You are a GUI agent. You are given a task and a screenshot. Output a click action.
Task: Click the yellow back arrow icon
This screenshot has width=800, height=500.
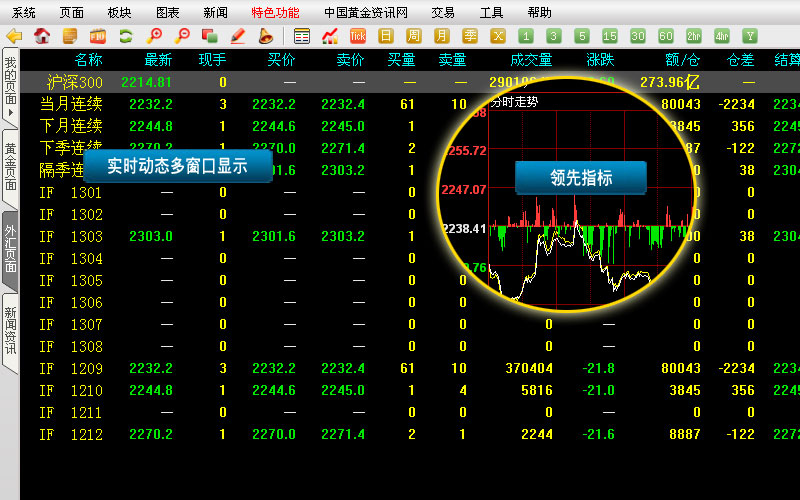14,36
